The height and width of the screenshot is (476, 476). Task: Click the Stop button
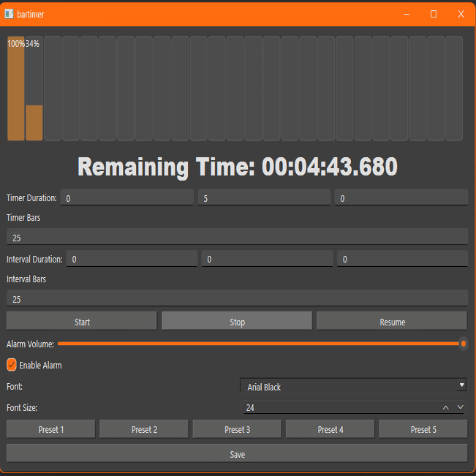(237, 321)
